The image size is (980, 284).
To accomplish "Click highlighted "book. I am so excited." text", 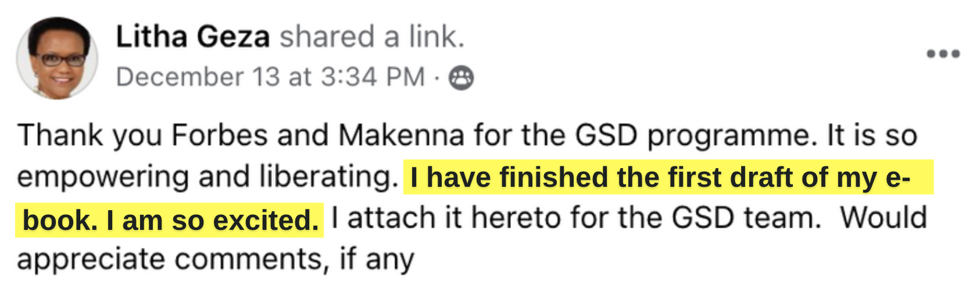I will point(170,221).
